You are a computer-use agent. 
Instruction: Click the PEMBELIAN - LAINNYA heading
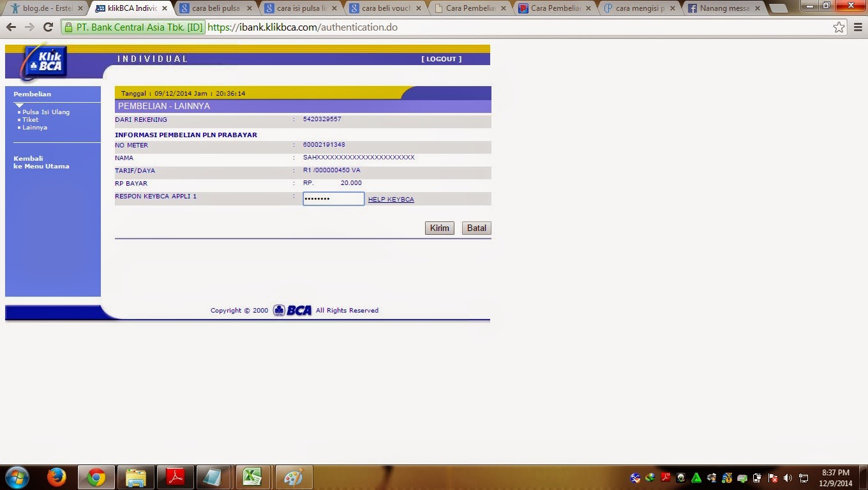[x=164, y=106]
